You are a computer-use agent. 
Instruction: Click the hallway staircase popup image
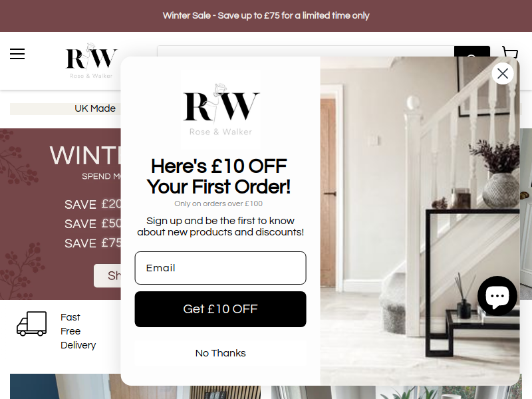tap(420, 221)
